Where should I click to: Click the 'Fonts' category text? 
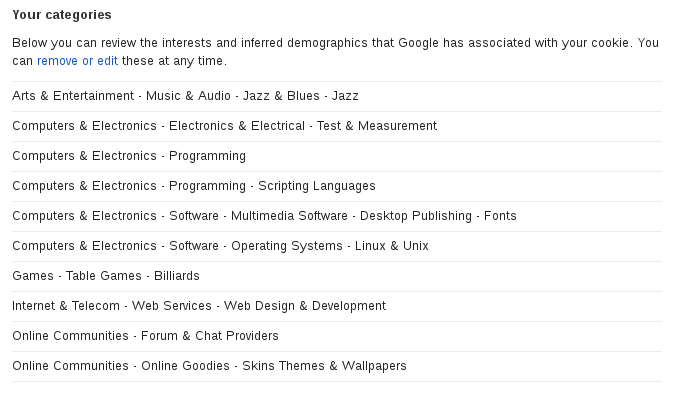pos(500,216)
